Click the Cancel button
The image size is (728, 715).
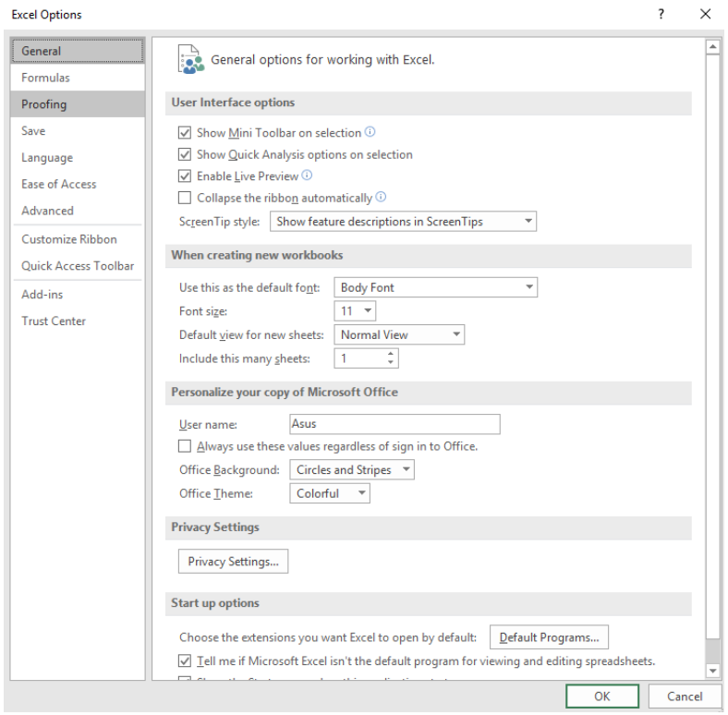(x=685, y=697)
